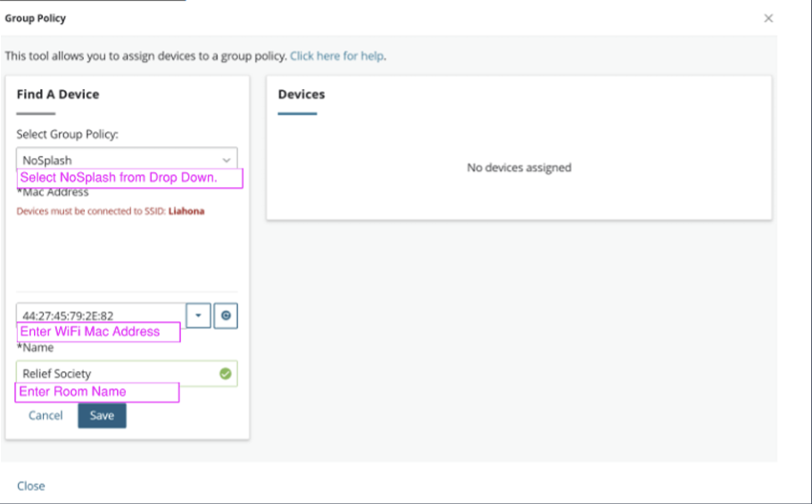This screenshot has width=812, height=504.
Task: Open the NoSplash group policy combo box
Action: point(127,160)
